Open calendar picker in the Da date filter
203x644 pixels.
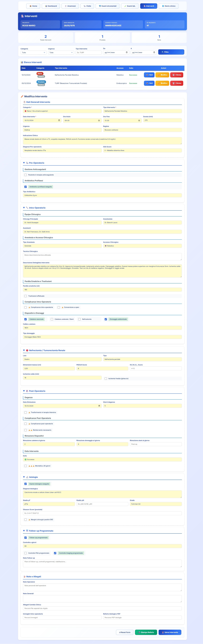pos(127,52)
